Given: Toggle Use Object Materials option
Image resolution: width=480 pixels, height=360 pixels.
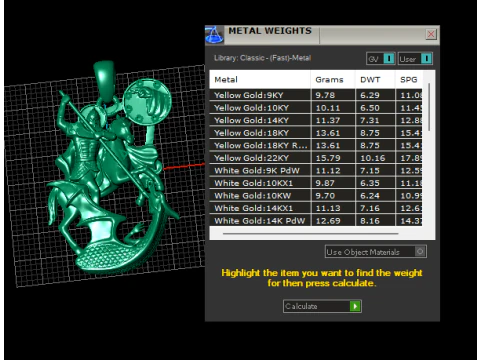Looking at the screenshot, I should (x=376, y=252).
